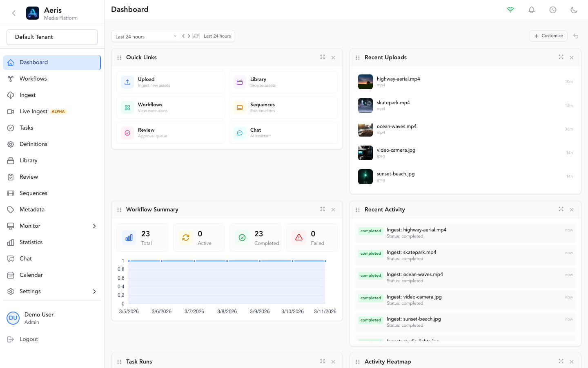Open Live Ingest alpha page
The width and height of the screenshot is (588, 368).
52,112
